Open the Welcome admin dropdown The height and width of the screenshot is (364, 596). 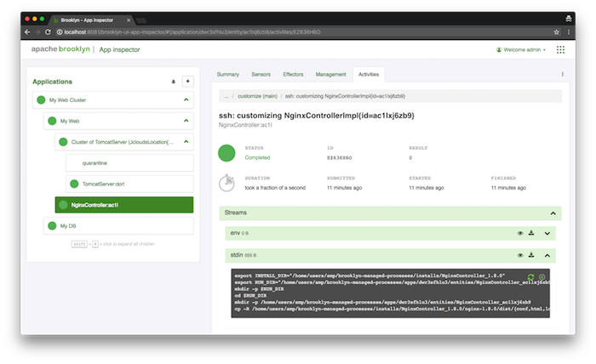pyautogui.click(x=519, y=50)
